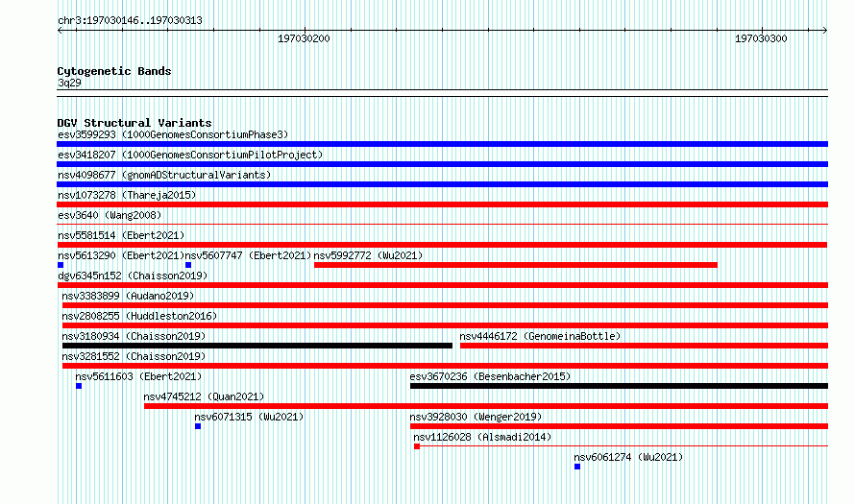
Task: Select the esv3418207 1000GenomesConsortiumPilotProject bar
Action: pos(442,164)
